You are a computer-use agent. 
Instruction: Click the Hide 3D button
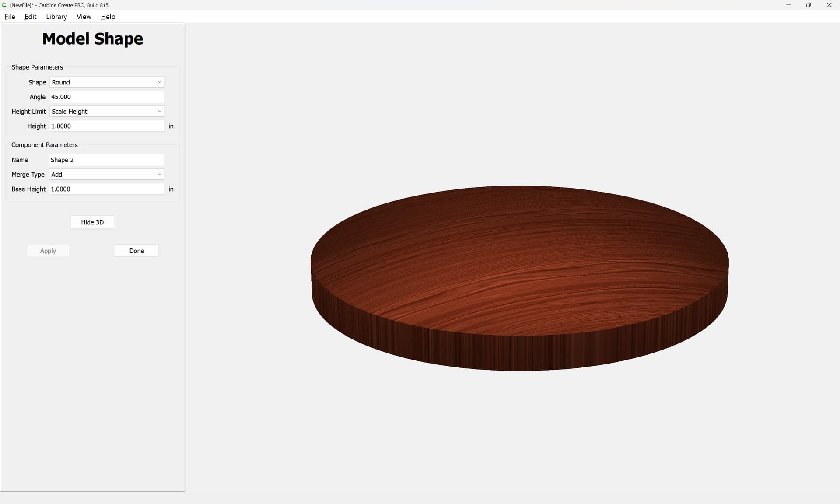point(92,222)
